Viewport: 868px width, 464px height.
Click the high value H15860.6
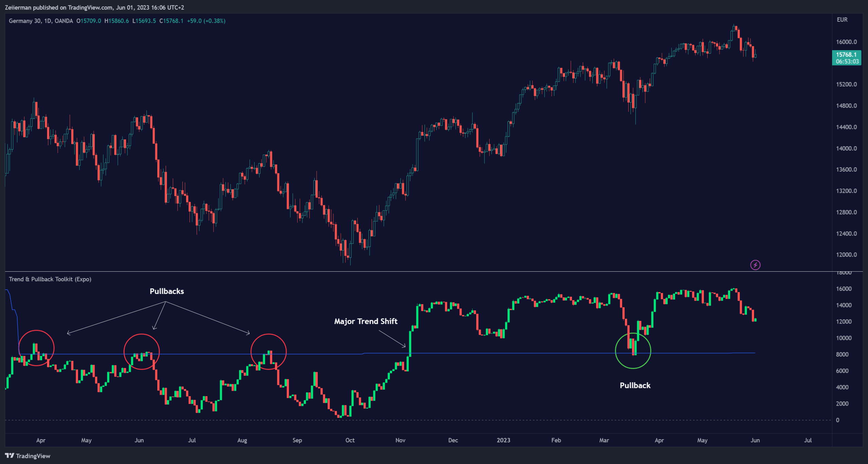coord(117,21)
